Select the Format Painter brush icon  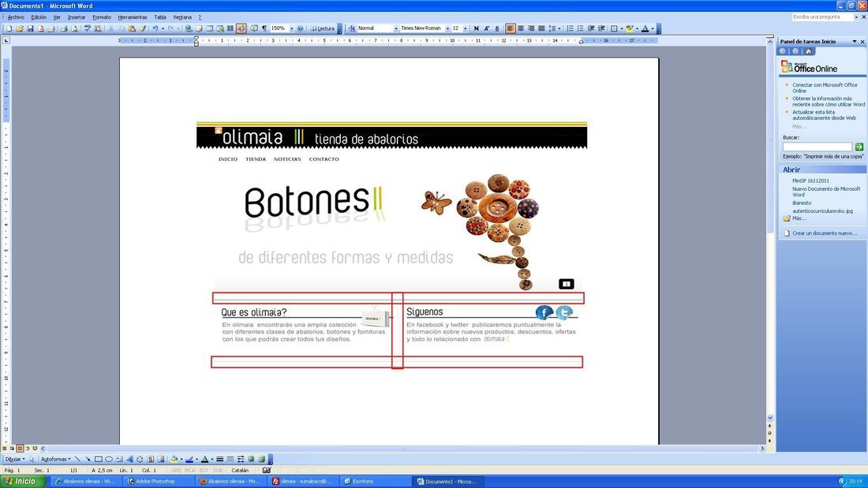point(142,28)
